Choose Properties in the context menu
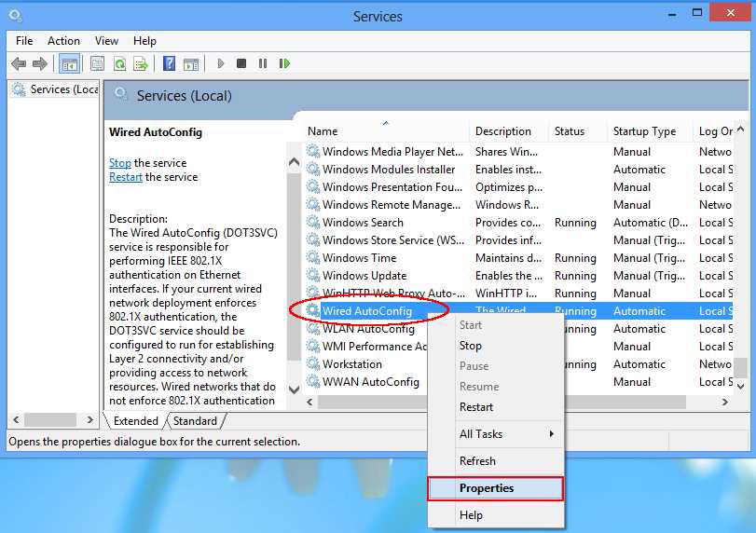Viewport: 756px width, 533px height. click(495, 488)
